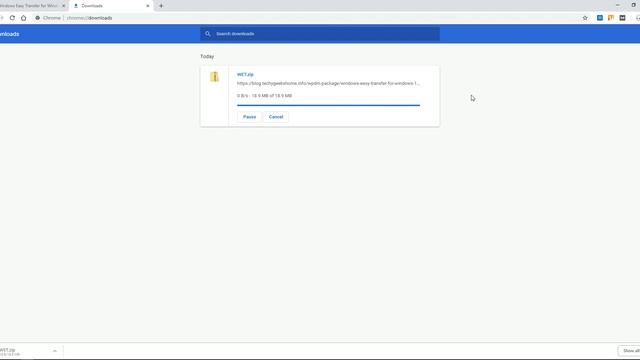
Task: Click the WET.zip download progress bar
Action: (x=328, y=105)
